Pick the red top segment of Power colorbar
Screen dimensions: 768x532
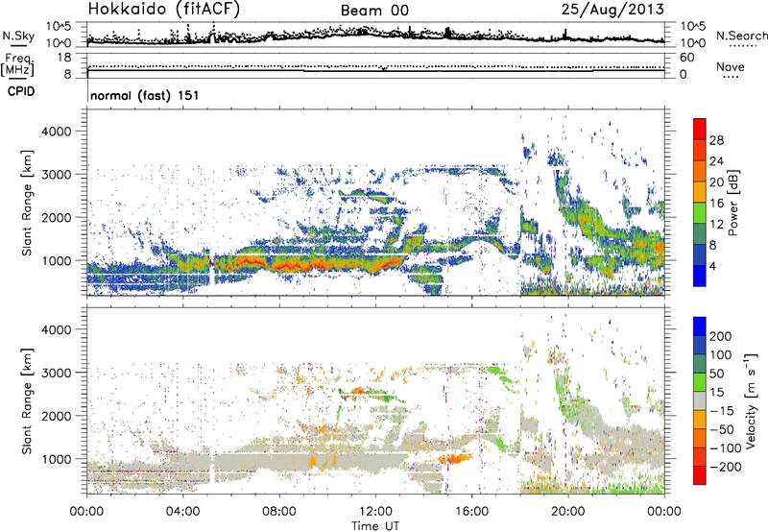[700, 130]
